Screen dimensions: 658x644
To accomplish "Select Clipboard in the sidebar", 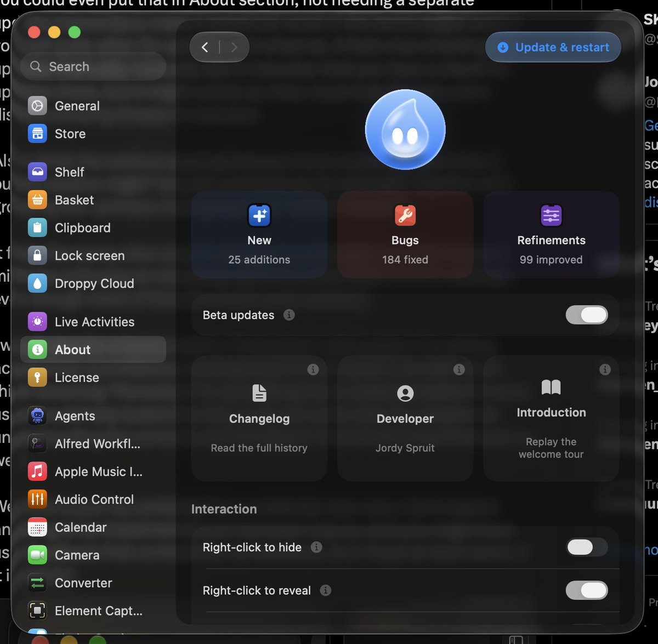I will [x=93, y=228].
